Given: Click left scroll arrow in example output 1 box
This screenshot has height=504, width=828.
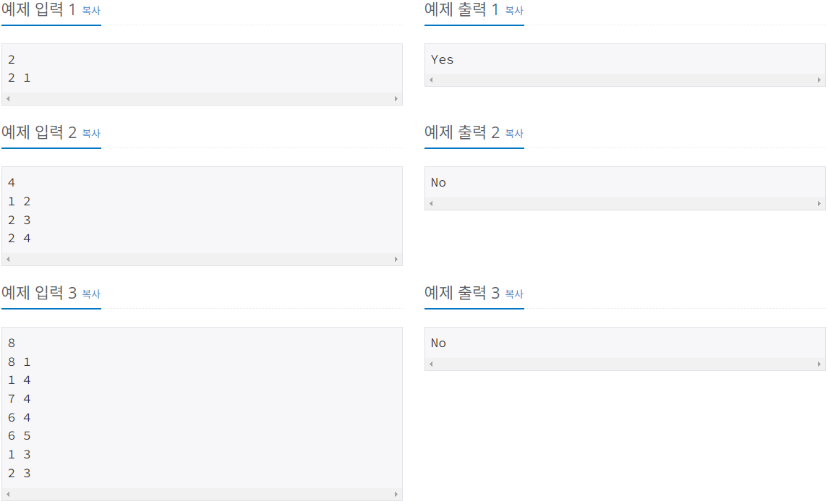Looking at the screenshot, I should pyautogui.click(x=432, y=80).
